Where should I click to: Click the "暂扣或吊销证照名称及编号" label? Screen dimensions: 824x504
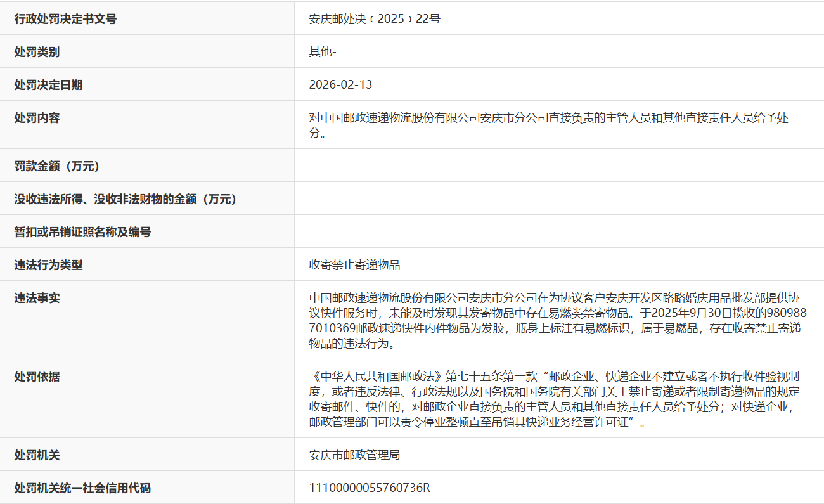pyautogui.click(x=83, y=232)
